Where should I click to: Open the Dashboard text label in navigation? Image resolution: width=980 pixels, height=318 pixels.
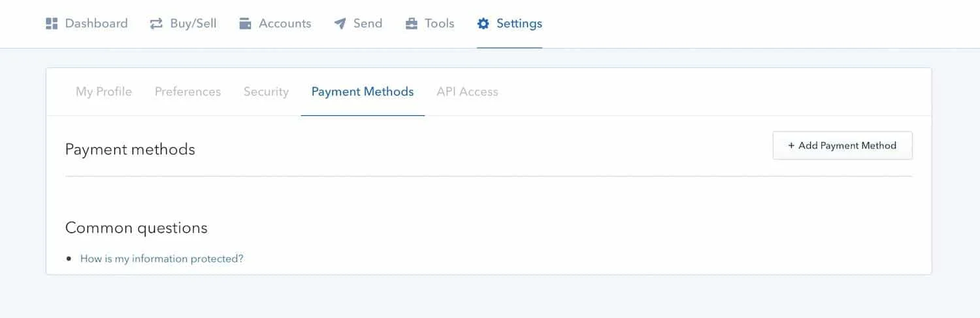tap(96, 24)
